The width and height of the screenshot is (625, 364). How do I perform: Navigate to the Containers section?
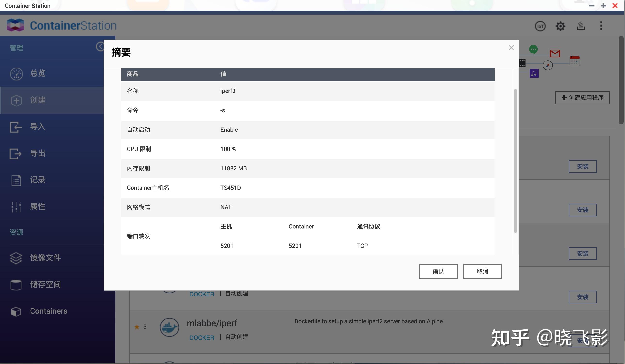[x=48, y=311]
